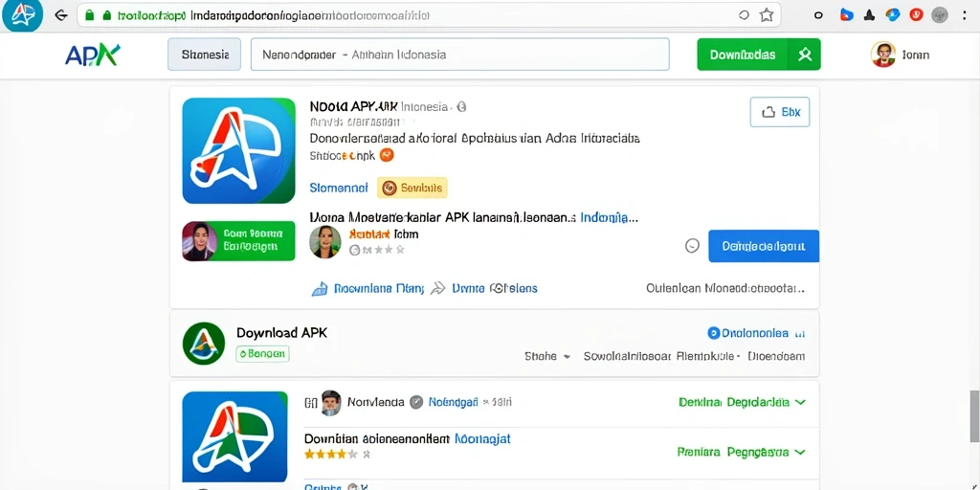Click the Noonagjat link
Viewport: 980px width, 490px height.
pyautogui.click(x=482, y=438)
